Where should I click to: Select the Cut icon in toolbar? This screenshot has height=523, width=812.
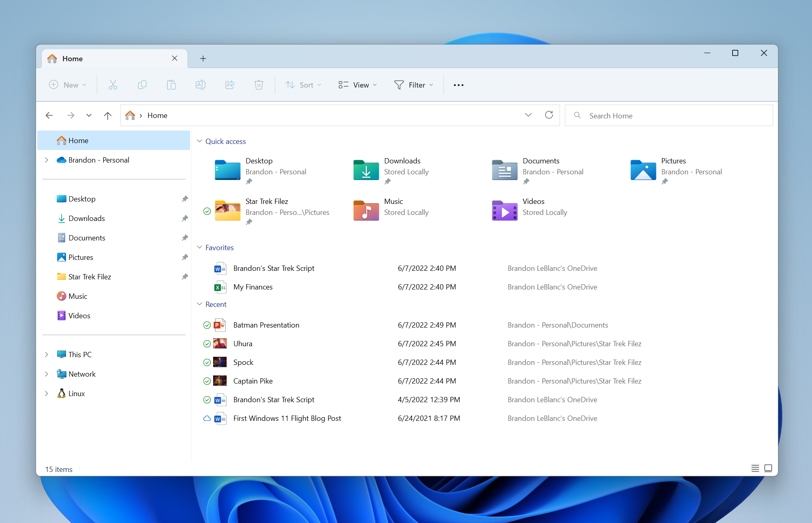pyautogui.click(x=113, y=85)
